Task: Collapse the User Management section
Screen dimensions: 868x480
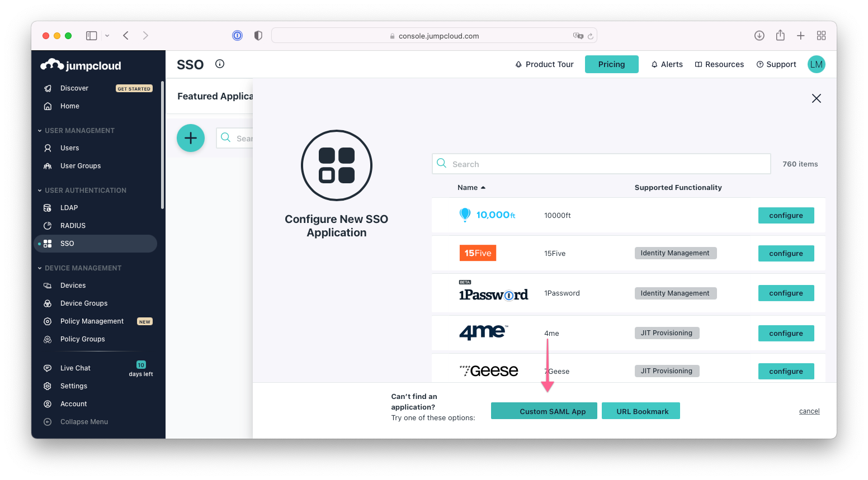Action: (x=40, y=131)
